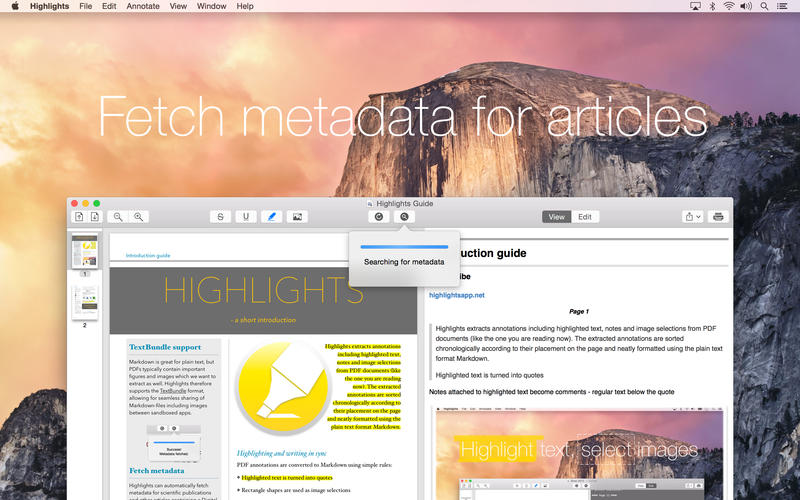
Task: Select the underline annotation tool
Action: pyautogui.click(x=246, y=217)
